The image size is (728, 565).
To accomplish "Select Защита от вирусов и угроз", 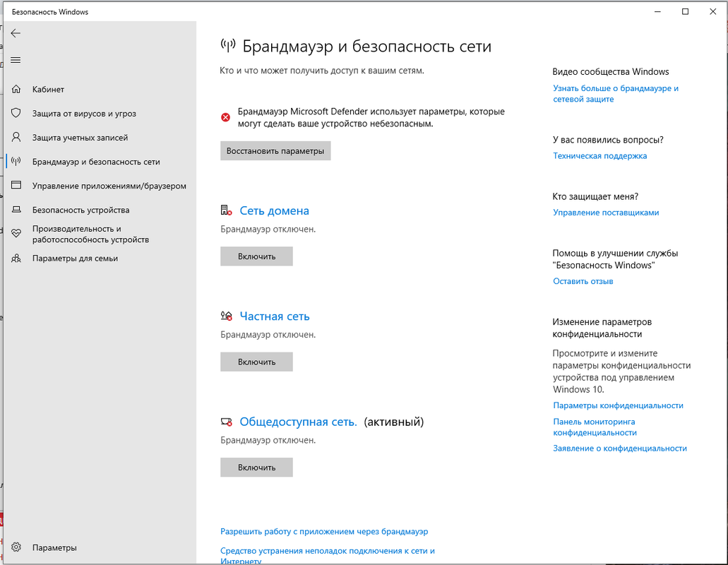I will tap(84, 114).
